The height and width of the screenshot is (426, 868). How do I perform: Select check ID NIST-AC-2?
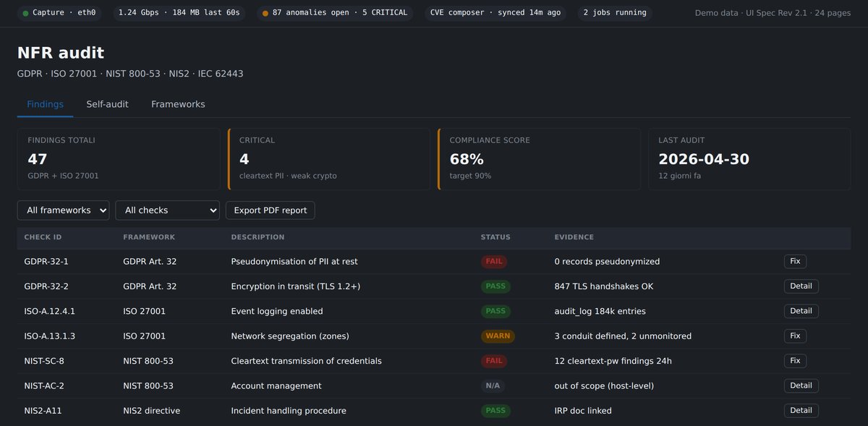[44, 386]
